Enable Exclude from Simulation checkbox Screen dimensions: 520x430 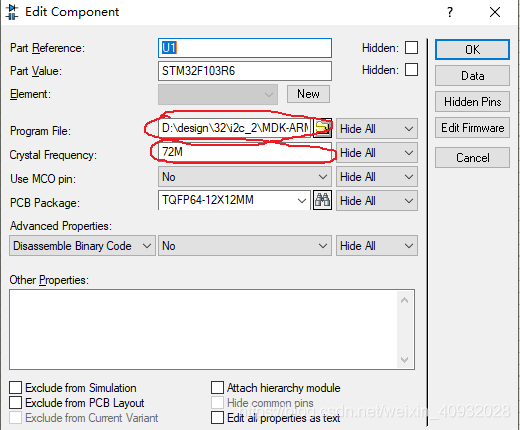point(16,388)
